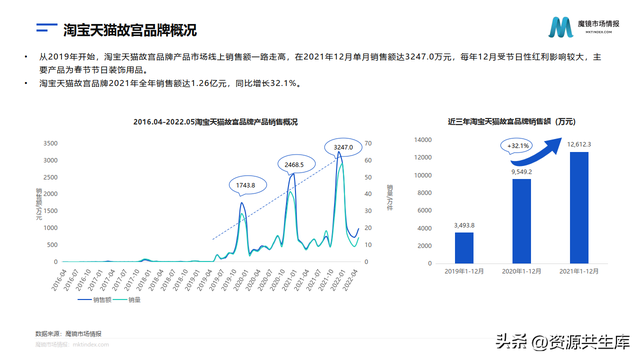Toggle the 销售额 legend entry
Image resolution: width=640 pixels, height=360 pixels.
(x=94, y=300)
